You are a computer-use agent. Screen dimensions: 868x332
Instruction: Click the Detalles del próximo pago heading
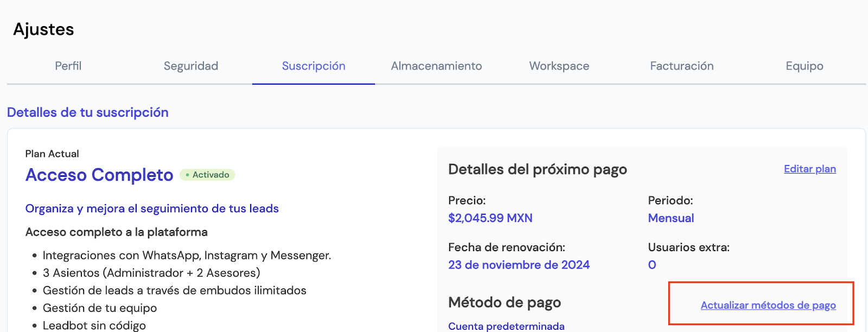click(x=537, y=169)
